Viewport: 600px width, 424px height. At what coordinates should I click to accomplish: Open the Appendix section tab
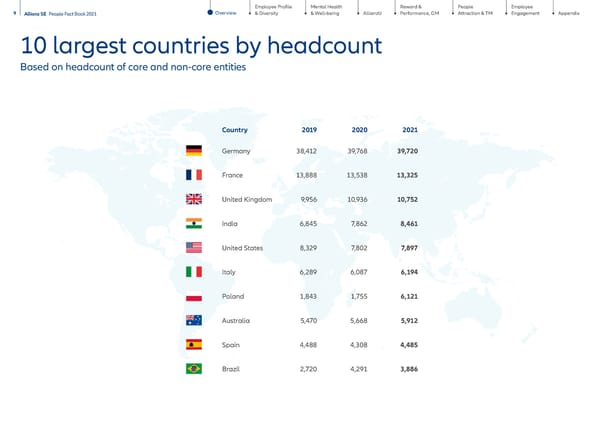pos(568,13)
